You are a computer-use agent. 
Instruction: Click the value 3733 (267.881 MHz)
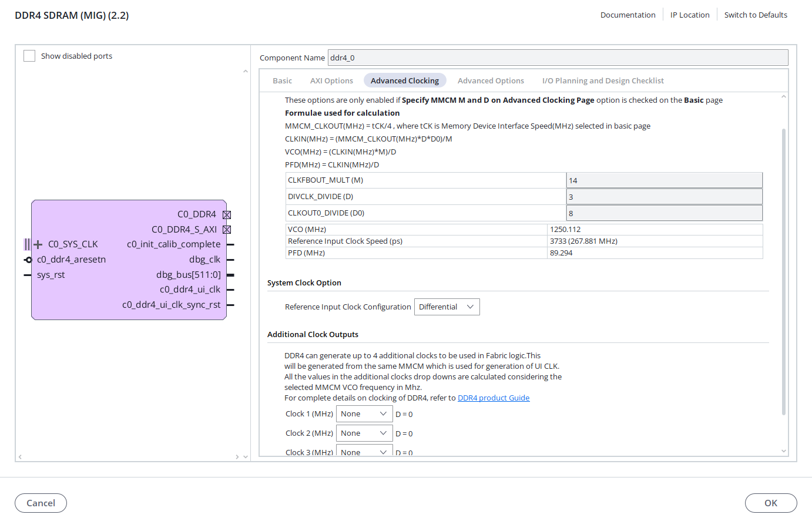[x=583, y=241]
